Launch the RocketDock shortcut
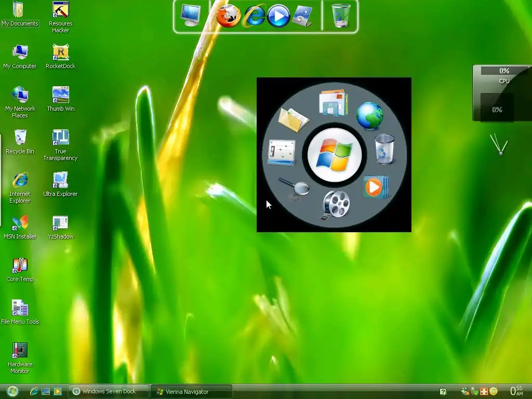 [x=60, y=56]
